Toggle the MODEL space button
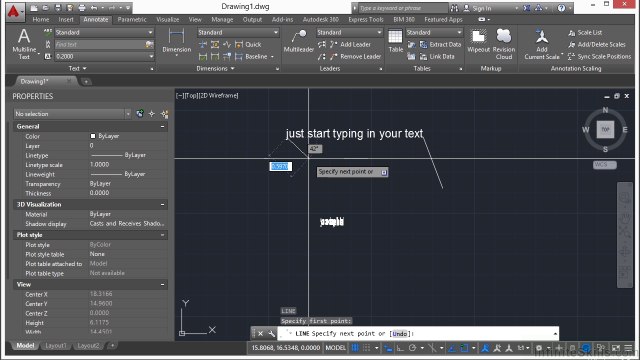640x360 pixels. tap(336, 348)
